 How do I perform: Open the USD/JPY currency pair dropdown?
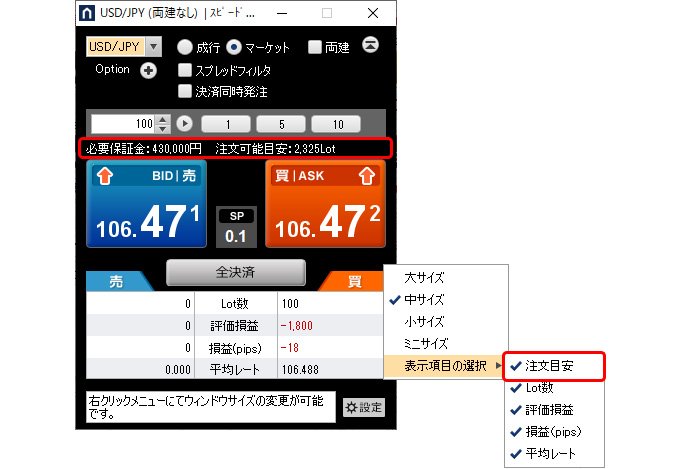[153, 46]
